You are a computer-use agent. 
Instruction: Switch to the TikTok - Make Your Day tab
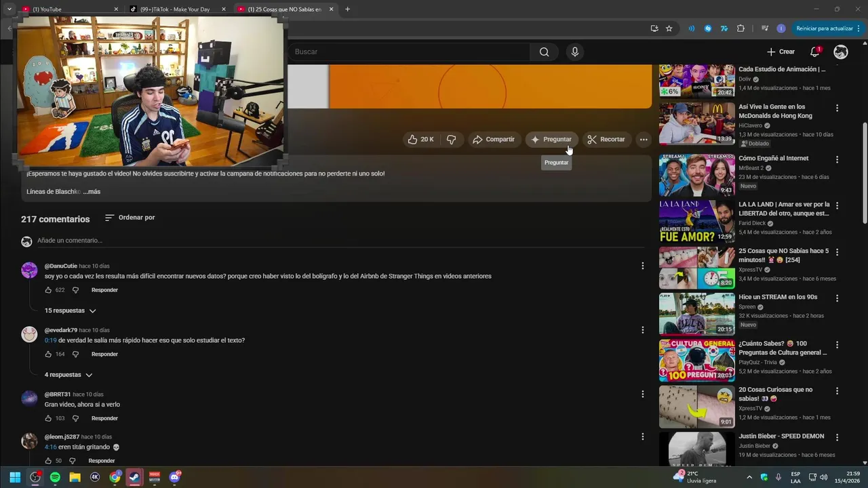point(178,9)
